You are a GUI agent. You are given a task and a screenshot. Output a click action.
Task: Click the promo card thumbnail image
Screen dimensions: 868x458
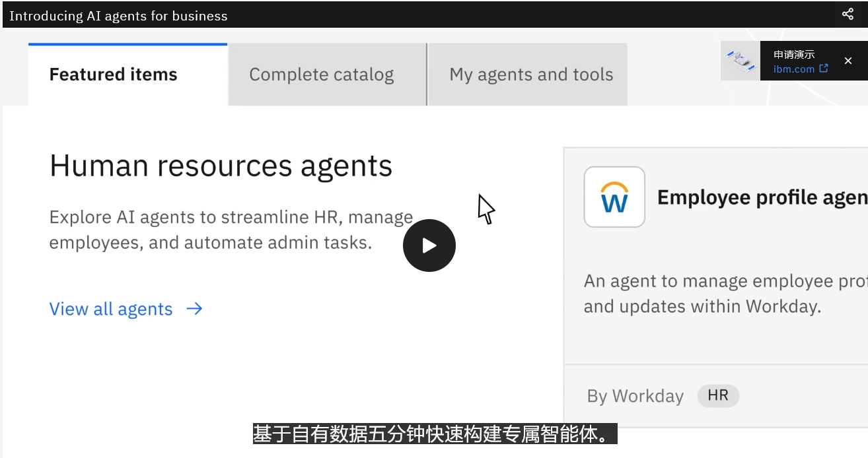[x=741, y=61]
